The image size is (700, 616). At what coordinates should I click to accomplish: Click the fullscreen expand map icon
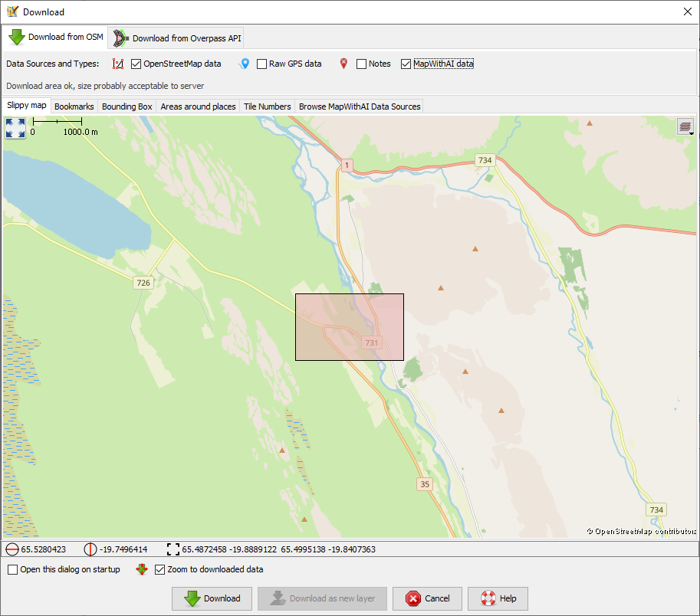(15, 128)
